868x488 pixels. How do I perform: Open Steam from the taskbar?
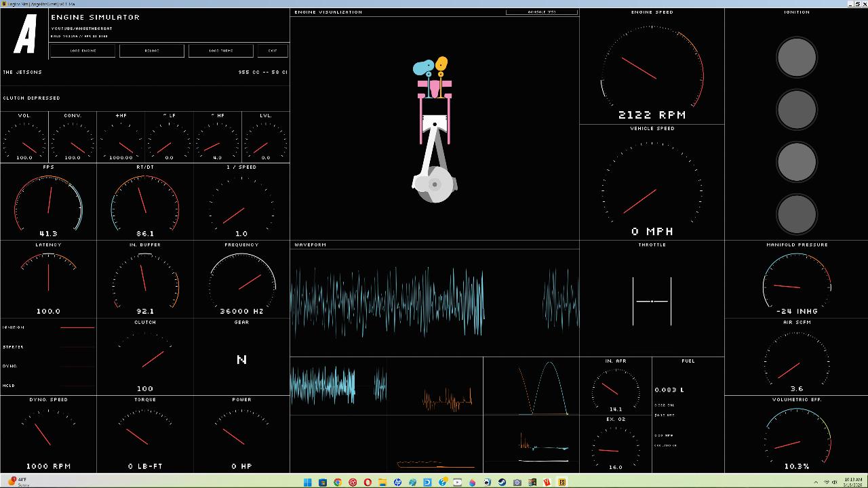pos(502,482)
